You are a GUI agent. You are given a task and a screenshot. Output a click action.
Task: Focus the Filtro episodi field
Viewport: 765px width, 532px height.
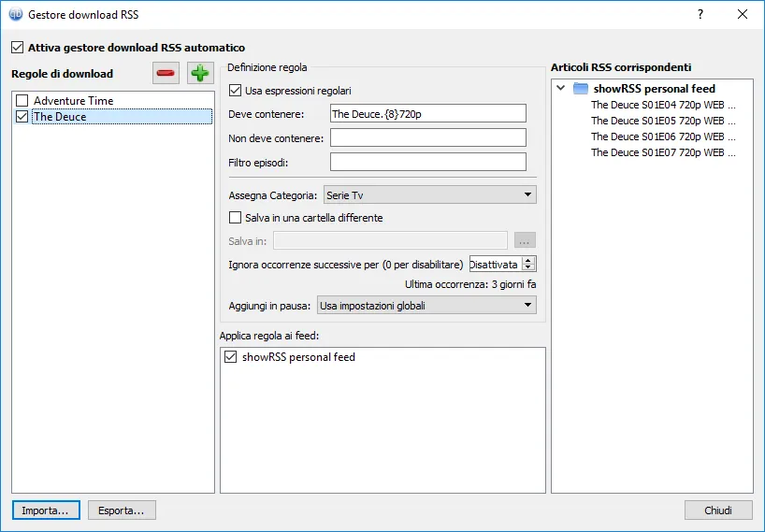tap(428, 162)
